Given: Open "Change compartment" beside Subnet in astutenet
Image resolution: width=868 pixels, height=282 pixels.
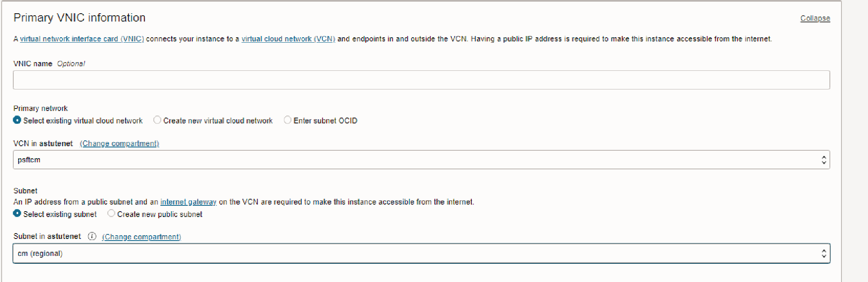Looking at the screenshot, I should point(141,236).
